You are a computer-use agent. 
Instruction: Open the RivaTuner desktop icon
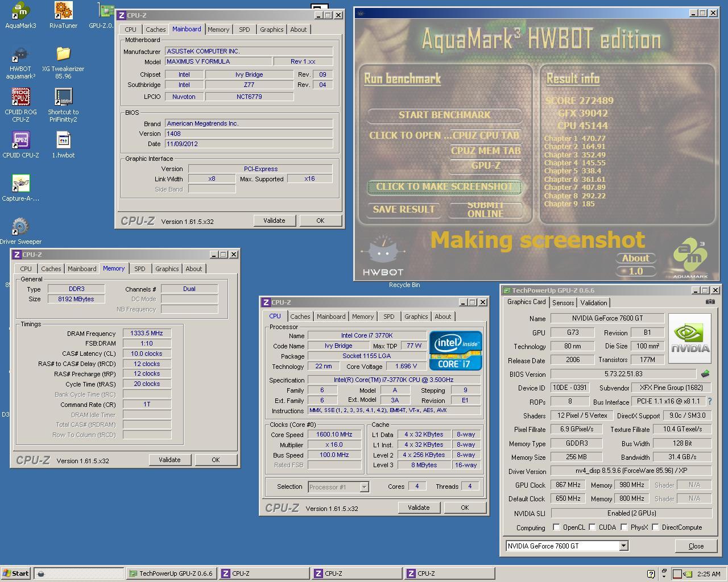63,15
